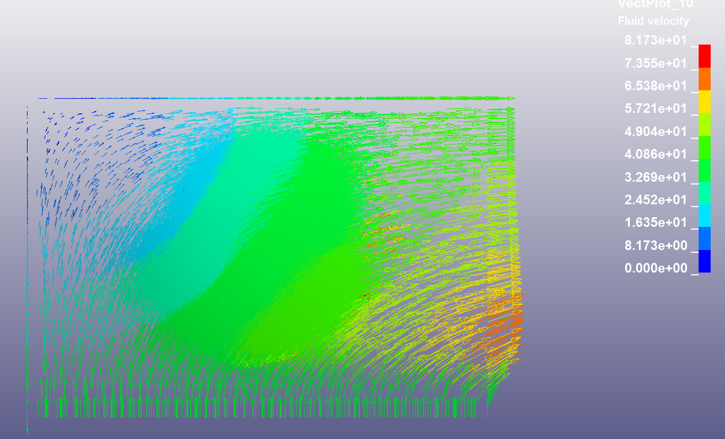Viewport: 725px width, 439px height.
Task: Click the dark blue legend band
Action: point(704,261)
